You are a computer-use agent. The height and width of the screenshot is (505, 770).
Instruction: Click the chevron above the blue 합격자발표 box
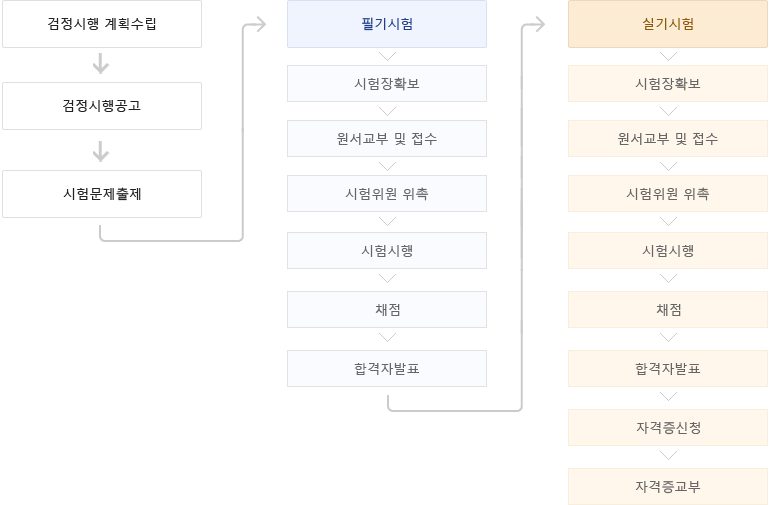pyautogui.click(x=387, y=338)
